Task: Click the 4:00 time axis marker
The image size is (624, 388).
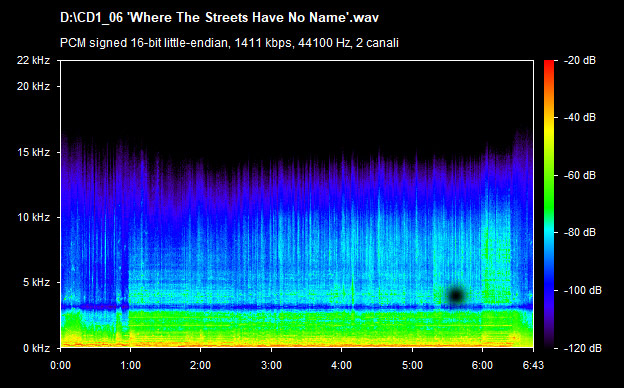Action: pos(341,365)
